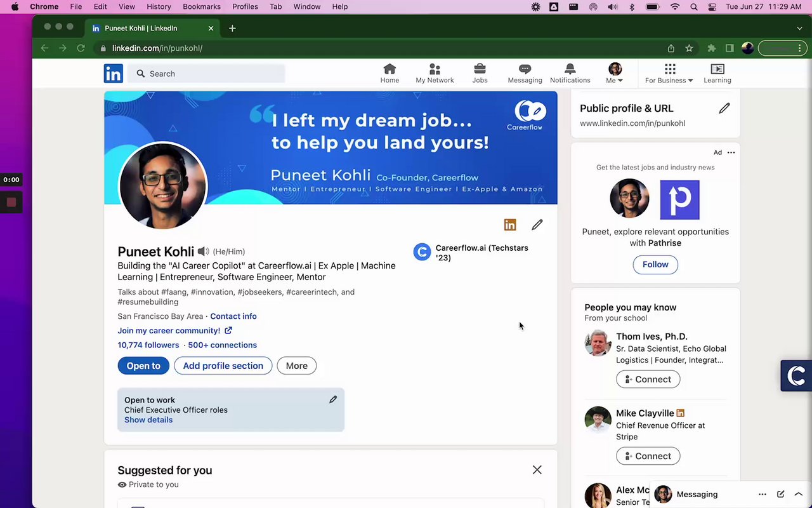
Task: Click Wi-Fi icon in menu bar
Action: (675, 6)
